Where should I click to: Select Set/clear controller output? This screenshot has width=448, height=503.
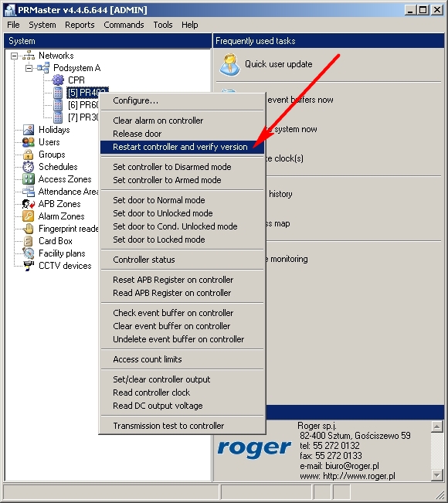pos(182,379)
